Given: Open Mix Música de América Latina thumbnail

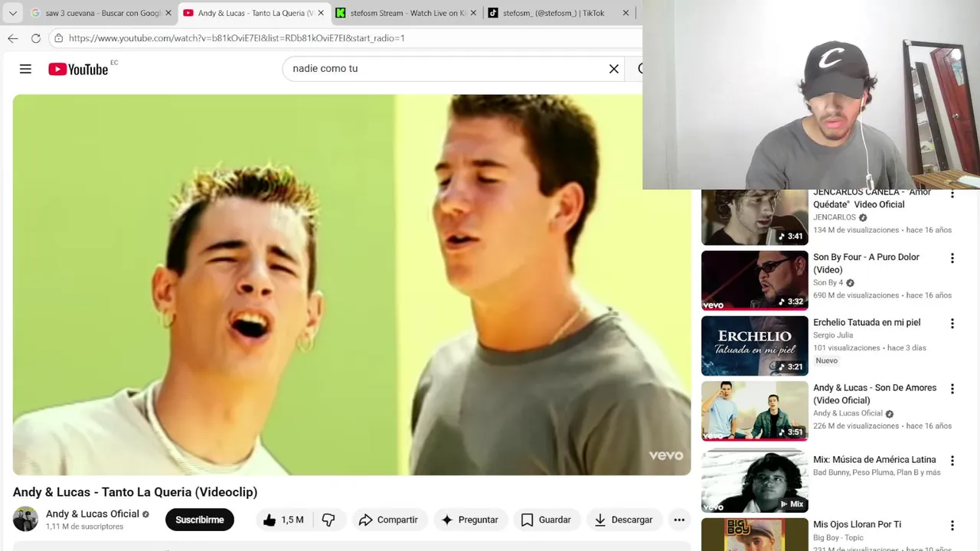Looking at the screenshot, I should click(754, 481).
